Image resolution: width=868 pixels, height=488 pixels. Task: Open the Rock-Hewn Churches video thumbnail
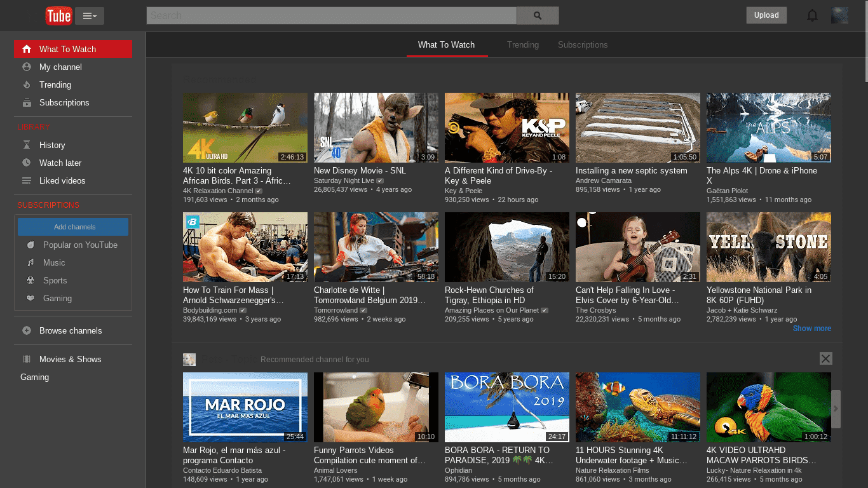point(507,247)
